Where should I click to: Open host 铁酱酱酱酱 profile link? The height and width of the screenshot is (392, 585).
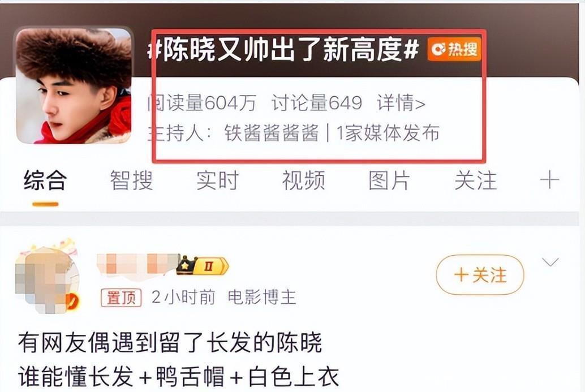[x=272, y=133]
